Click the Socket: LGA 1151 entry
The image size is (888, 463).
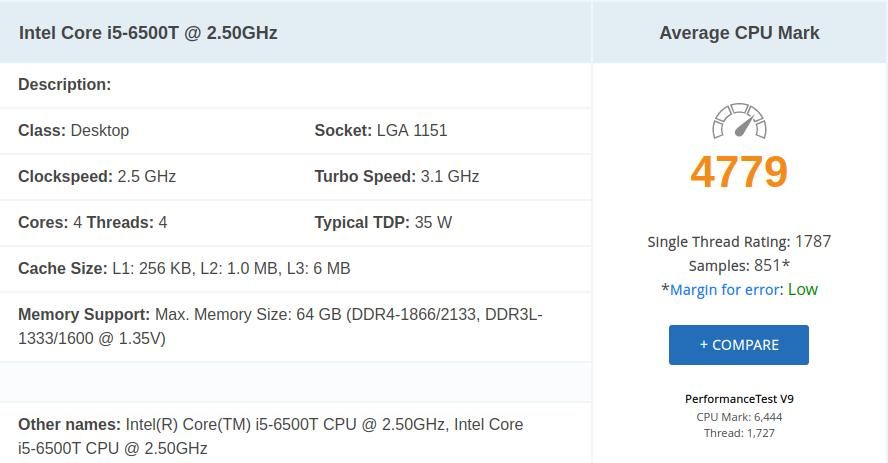coord(381,130)
